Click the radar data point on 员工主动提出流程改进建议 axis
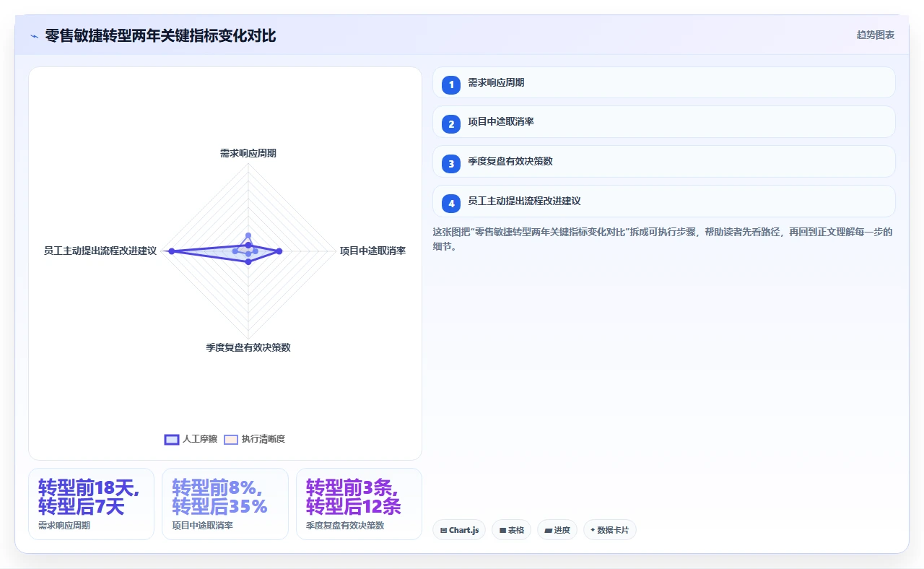Image resolution: width=924 pixels, height=569 pixels. (x=171, y=251)
